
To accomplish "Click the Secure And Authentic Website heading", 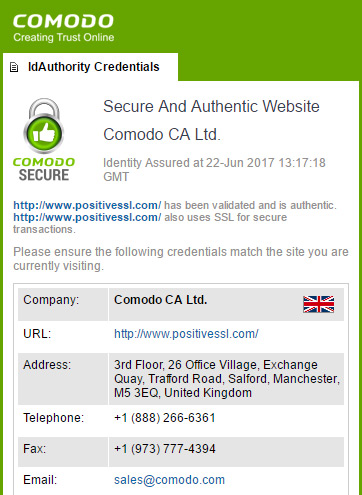I will click(x=211, y=107).
